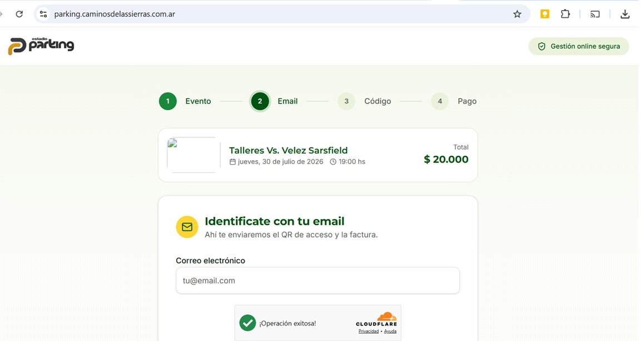Select step 4 Pago
This screenshot has height=341, width=644.
(x=454, y=101)
